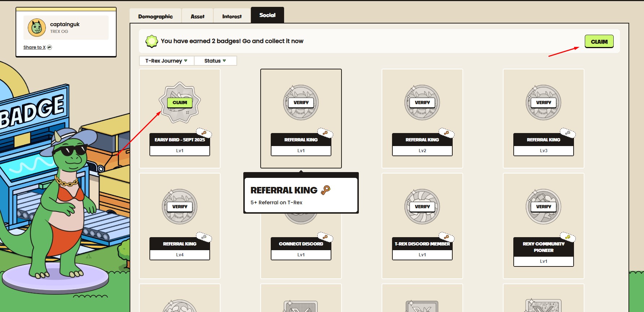Click the captainguk profile avatar icon
The width and height of the screenshot is (644, 312).
pyautogui.click(x=37, y=28)
